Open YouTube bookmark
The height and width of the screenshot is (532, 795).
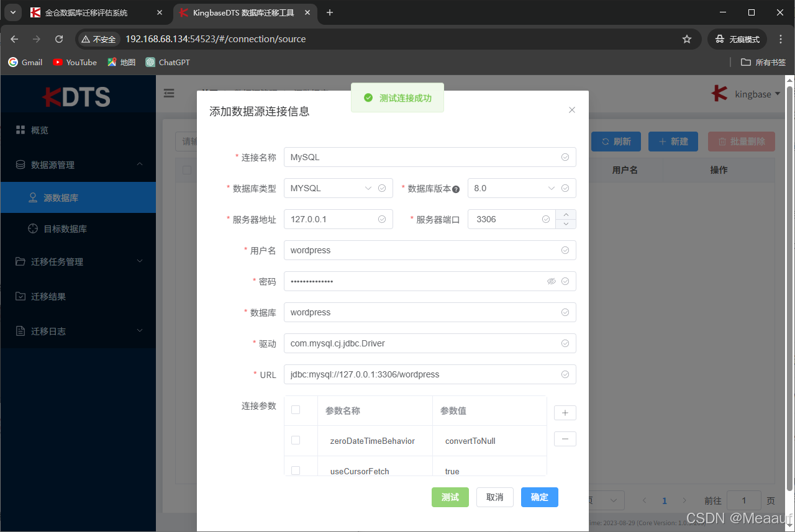(x=75, y=62)
